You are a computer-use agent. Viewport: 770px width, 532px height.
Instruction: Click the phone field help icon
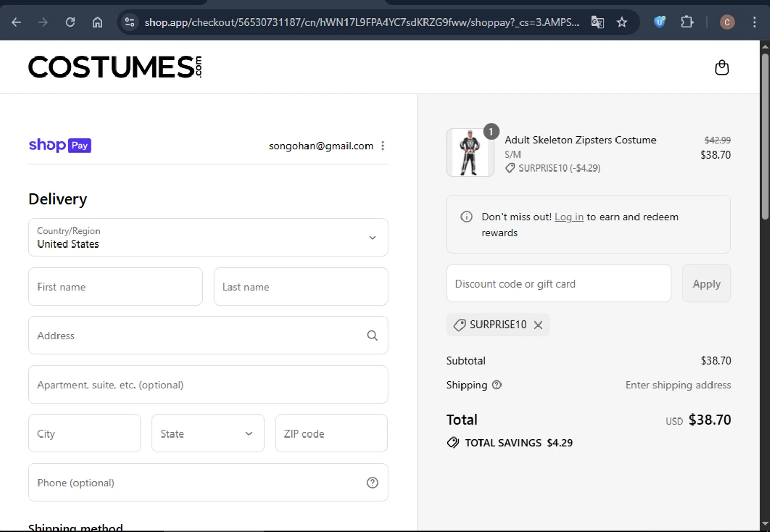pos(372,483)
